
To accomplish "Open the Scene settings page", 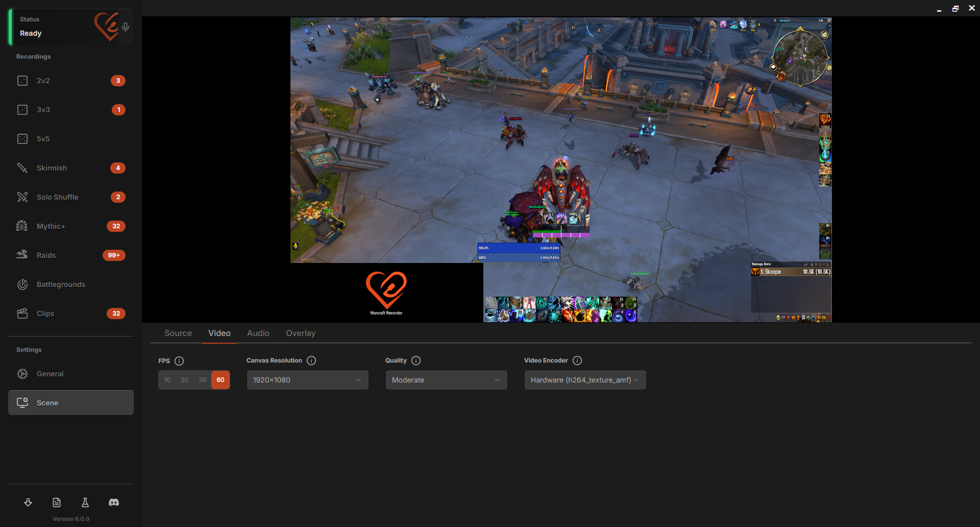I will click(x=71, y=403).
